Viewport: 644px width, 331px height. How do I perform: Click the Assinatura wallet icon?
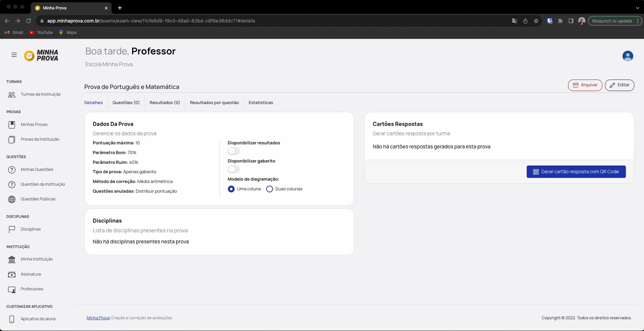pos(12,274)
